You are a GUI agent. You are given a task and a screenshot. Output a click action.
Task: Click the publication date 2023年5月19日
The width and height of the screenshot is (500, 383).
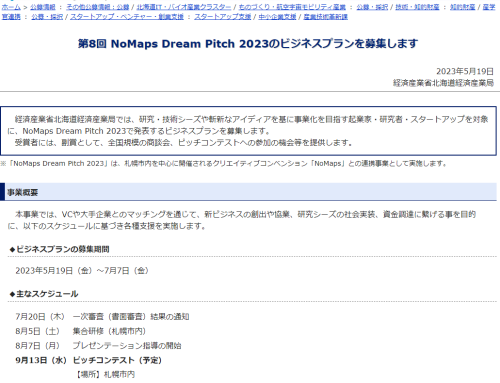(x=465, y=71)
